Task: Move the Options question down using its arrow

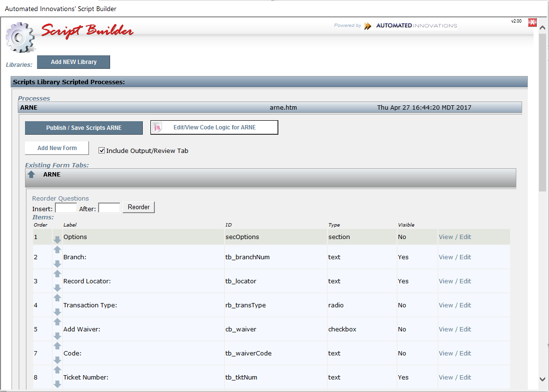Action: pos(57,240)
